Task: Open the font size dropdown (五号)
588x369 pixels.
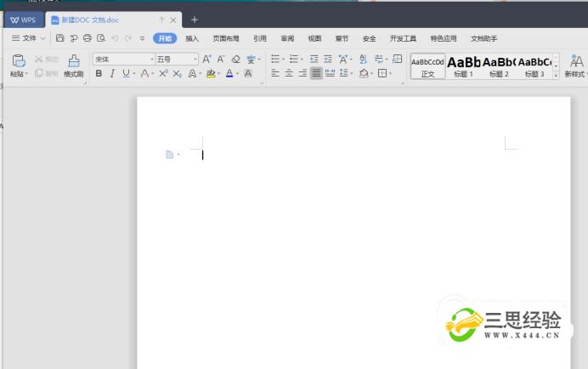Action: point(176,60)
